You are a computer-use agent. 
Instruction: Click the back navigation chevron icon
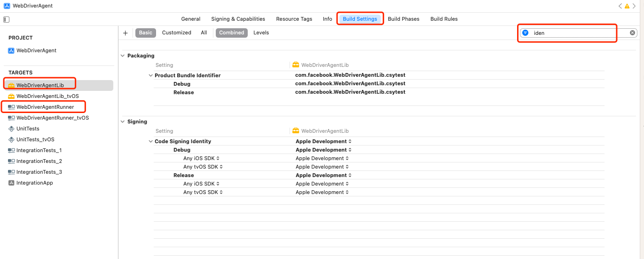(620, 6)
